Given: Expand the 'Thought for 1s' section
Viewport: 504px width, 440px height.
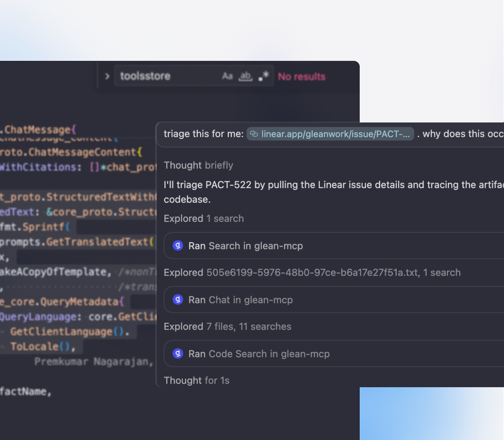Looking at the screenshot, I should (197, 381).
